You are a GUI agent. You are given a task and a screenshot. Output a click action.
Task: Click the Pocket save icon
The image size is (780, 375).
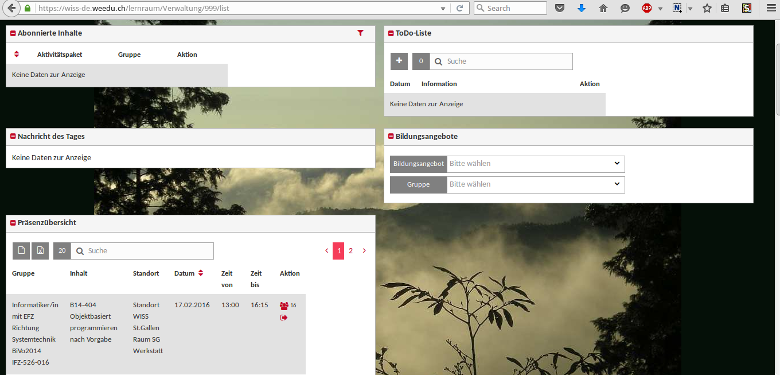click(559, 8)
